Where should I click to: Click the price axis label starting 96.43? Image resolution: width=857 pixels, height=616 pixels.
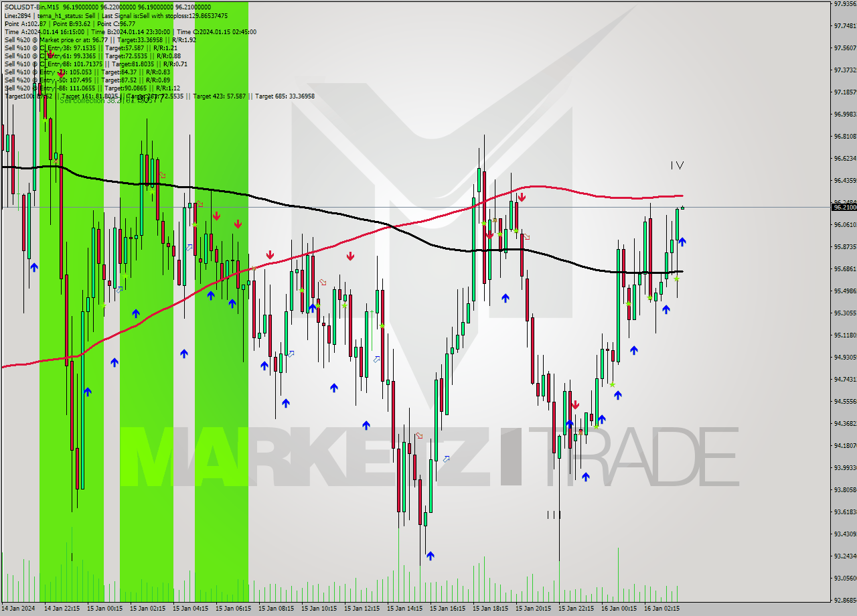pyautogui.click(x=844, y=180)
